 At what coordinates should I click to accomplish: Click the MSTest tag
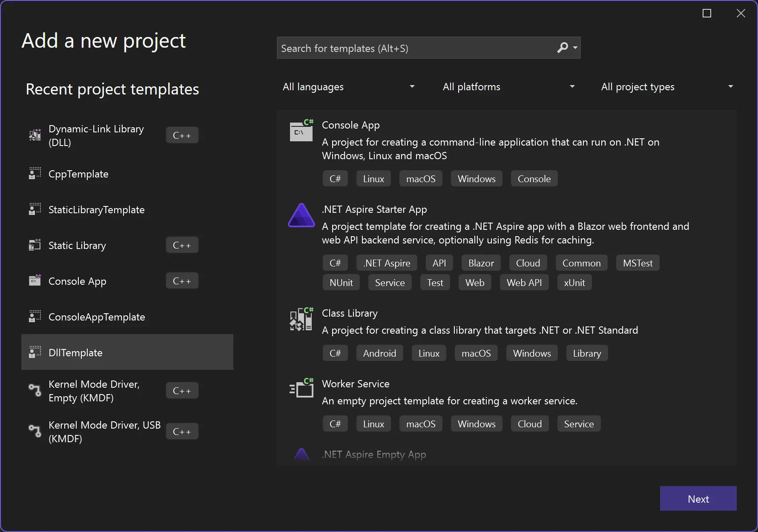coord(638,263)
